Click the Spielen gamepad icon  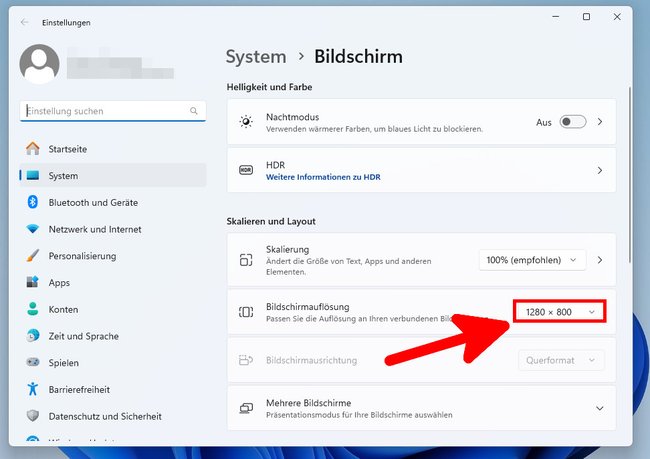pos(33,362)
